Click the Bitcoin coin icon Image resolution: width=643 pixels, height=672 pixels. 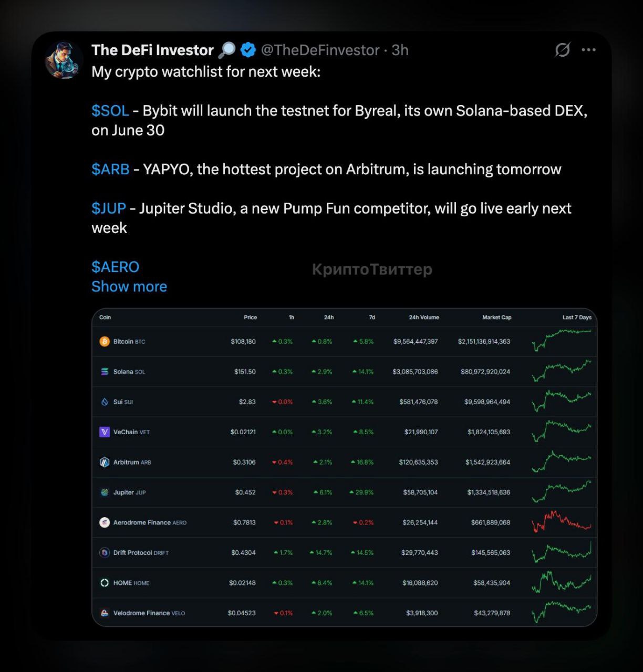point(105,341)
